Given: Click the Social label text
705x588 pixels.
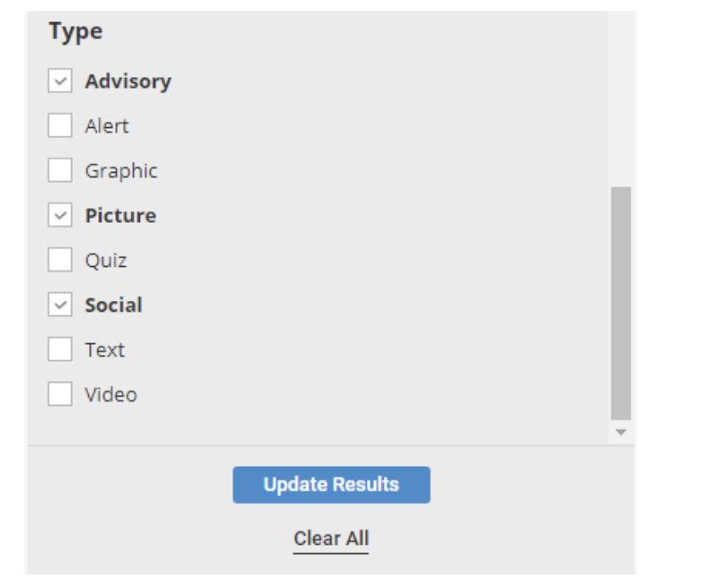Looking at the screenshot, I should (114, 305).
